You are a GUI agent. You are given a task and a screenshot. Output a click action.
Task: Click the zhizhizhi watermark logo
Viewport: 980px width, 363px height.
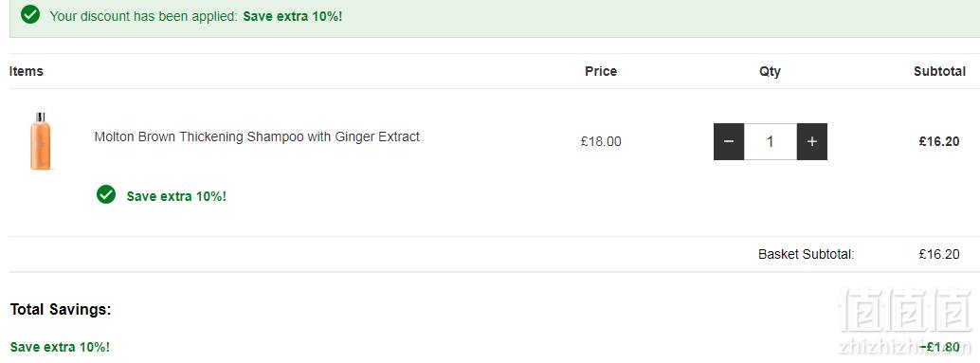902,320
